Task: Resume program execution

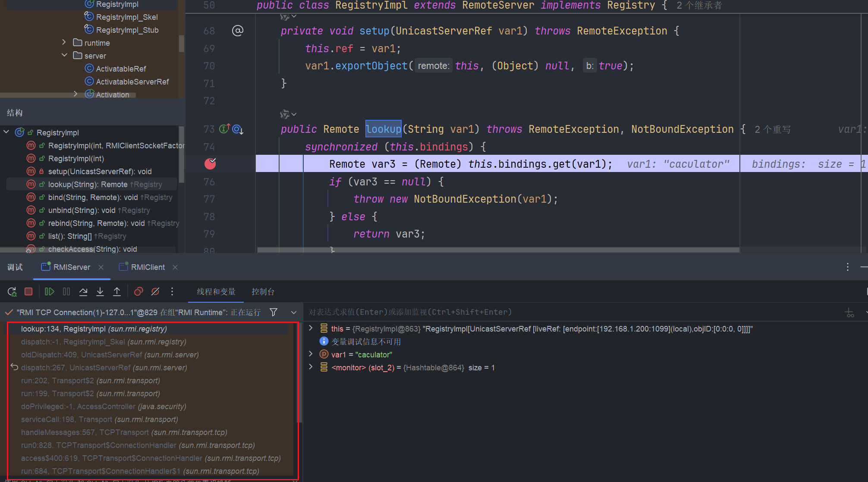Action: (50, 292)
